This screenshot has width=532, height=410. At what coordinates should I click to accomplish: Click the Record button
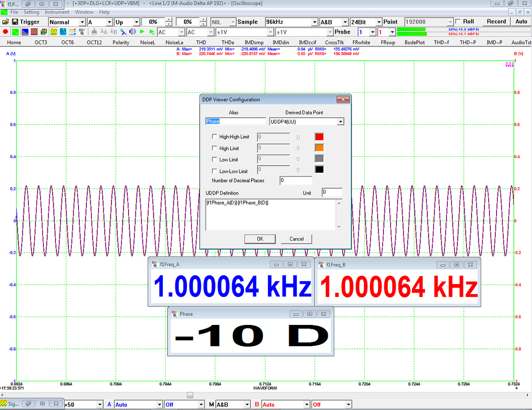click(496, 21)
